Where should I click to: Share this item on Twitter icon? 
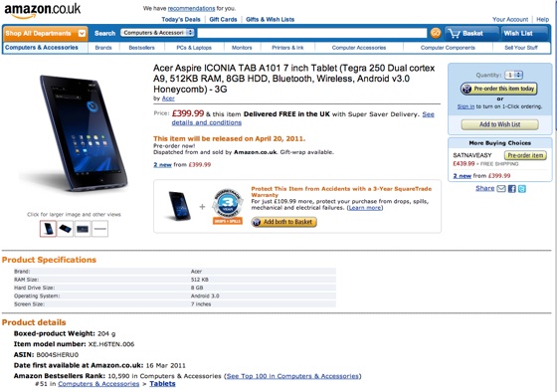[x=522, y=189]
